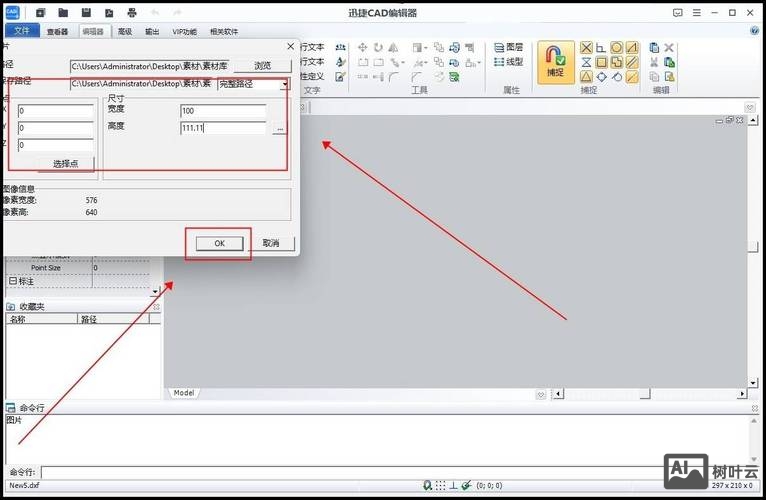The width and height of the screenshot is (766, 500).
Task: Click the large 捕捉 snap magnet button
Action: click(x=556, y=62)
